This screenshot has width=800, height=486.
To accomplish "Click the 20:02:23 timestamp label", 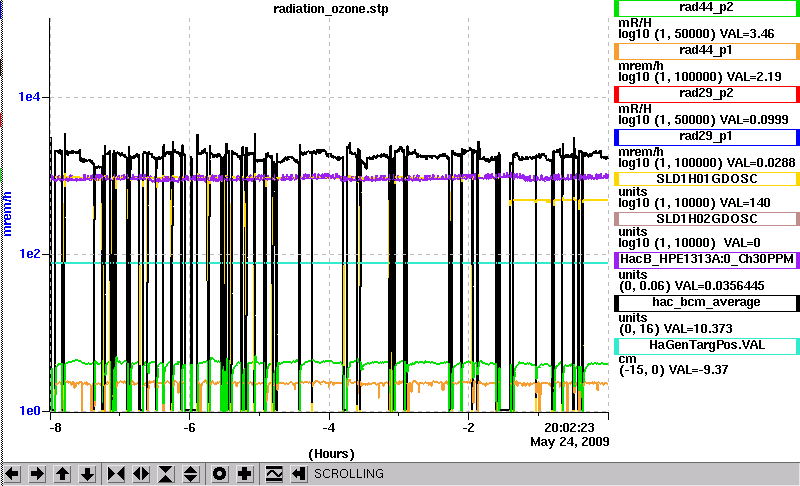I will click(x=569, y=427).
